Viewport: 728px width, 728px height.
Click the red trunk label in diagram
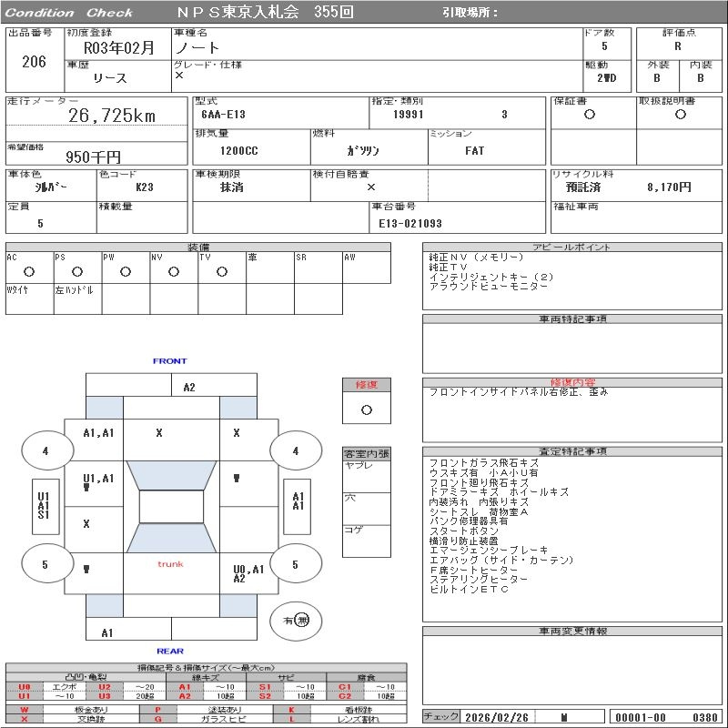170,564
